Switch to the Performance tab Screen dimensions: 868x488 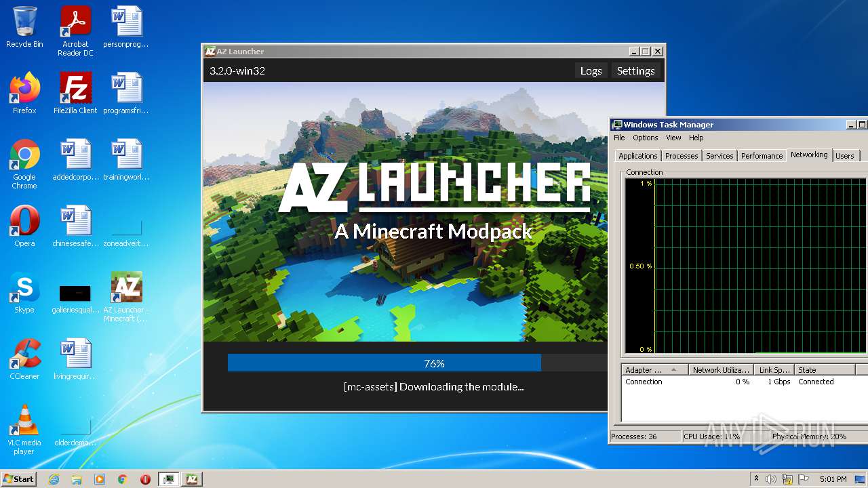coord(762,156)
